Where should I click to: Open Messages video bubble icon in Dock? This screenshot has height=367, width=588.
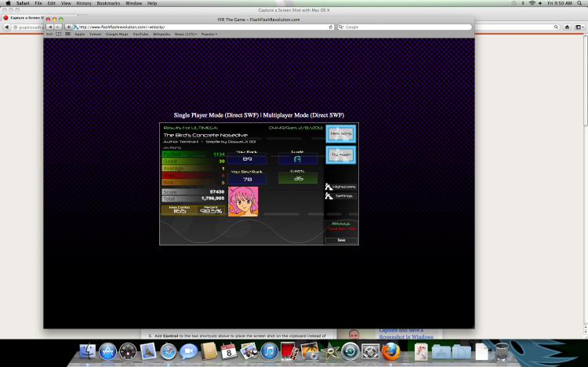[x=188, y=351]
